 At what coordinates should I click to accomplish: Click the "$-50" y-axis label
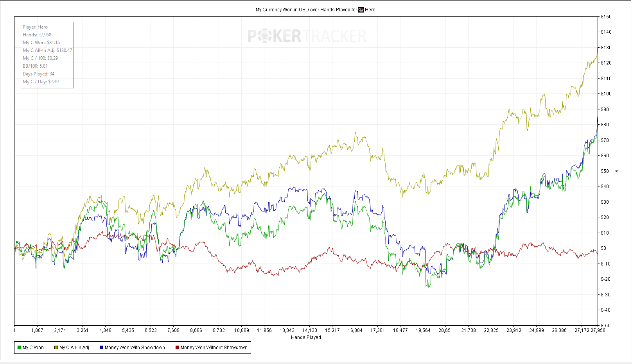click(x=606, y=326)
